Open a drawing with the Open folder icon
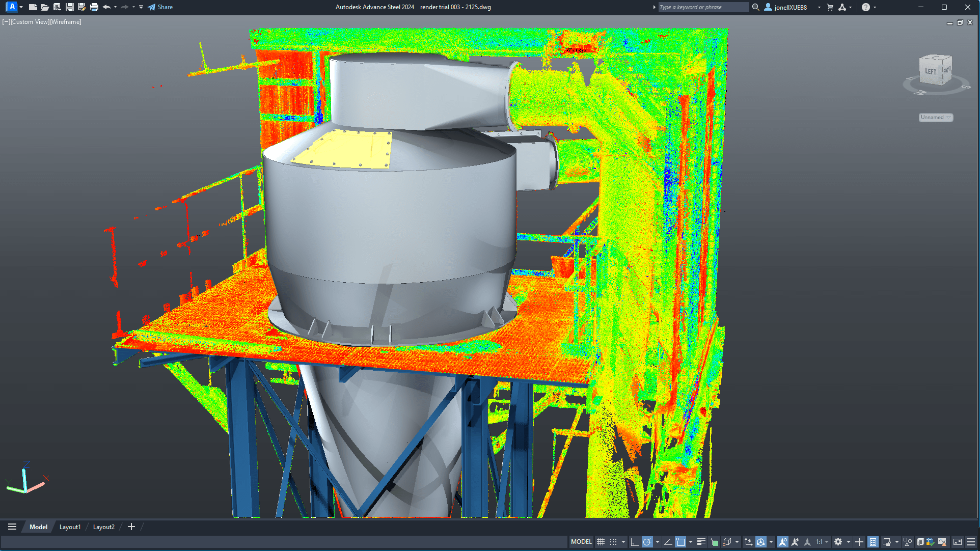Image resolution: width=980 pixels, height=551 pixels. point(45,7)
